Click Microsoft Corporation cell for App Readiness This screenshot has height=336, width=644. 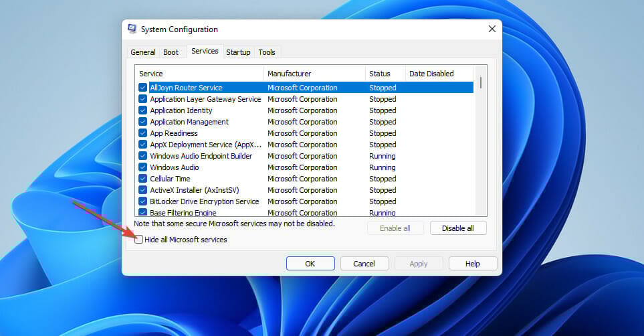[x=302, y=133]
